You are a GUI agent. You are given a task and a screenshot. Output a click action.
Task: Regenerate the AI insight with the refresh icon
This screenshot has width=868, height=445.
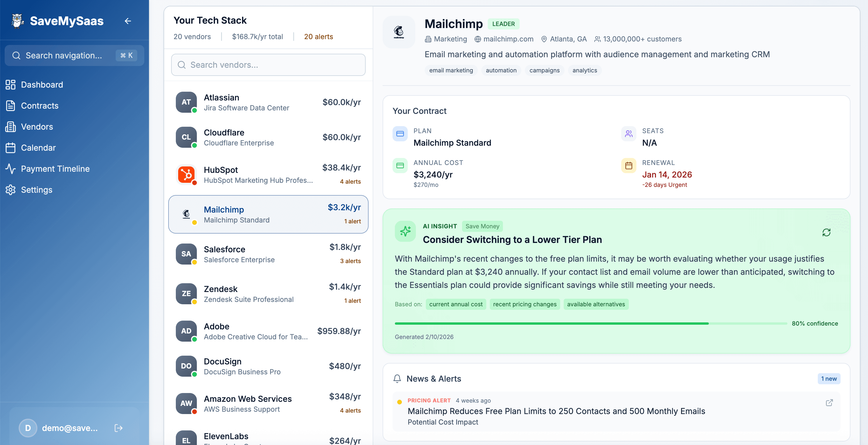tap(826, 232)
